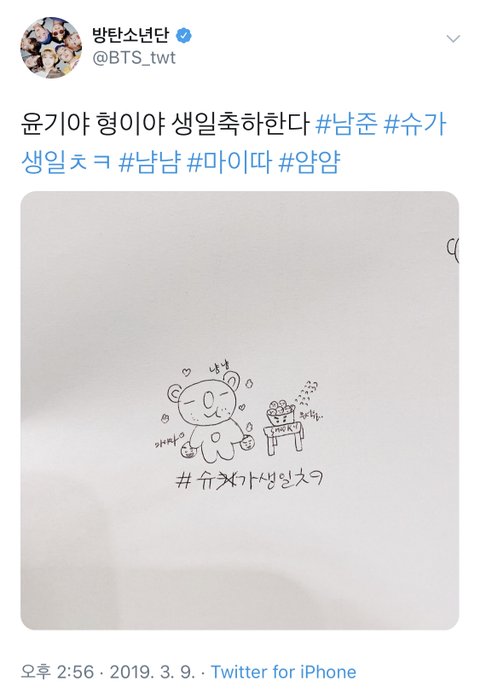
Task: Click the @BTS_twt handle
Action: coord(134,58)
